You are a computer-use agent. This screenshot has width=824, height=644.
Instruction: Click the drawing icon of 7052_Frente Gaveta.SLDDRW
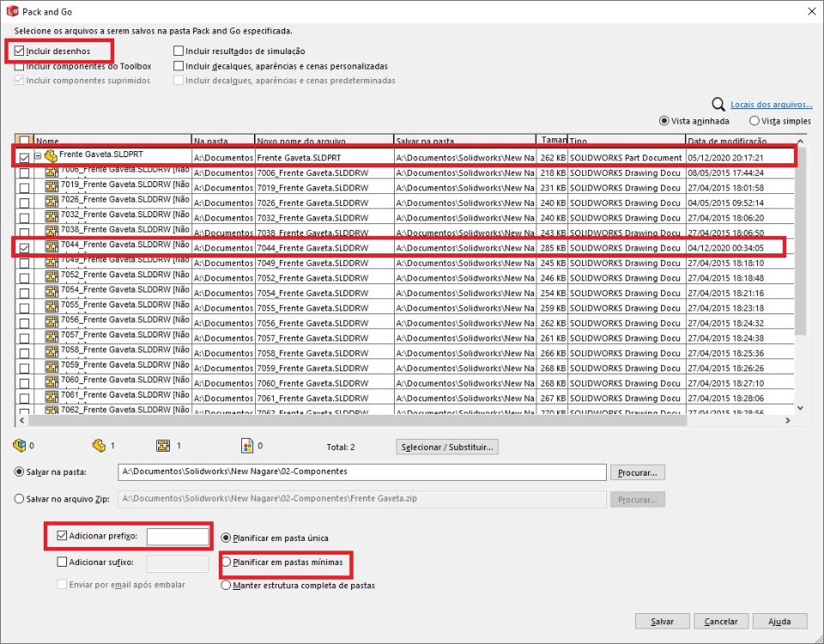click(51, 276)
